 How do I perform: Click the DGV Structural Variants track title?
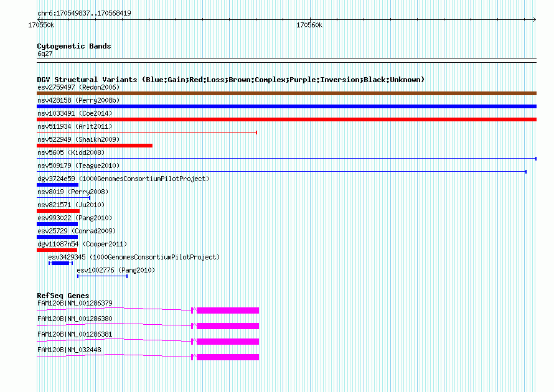231,80
